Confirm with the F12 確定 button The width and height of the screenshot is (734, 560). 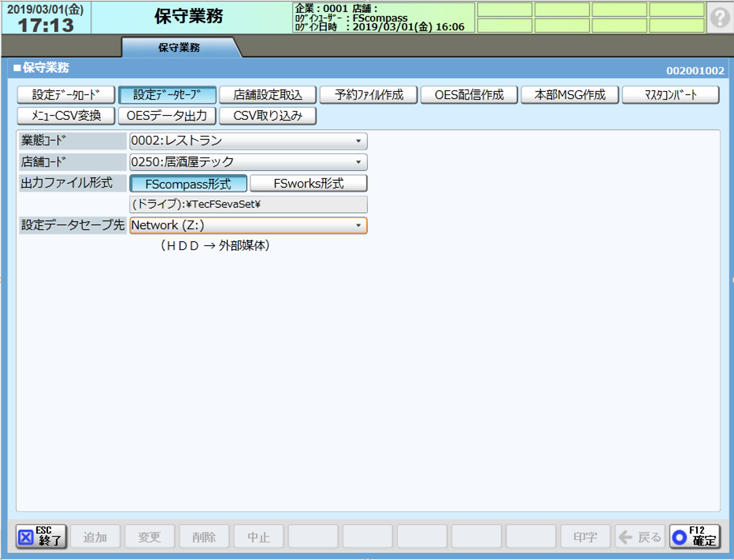694,537
